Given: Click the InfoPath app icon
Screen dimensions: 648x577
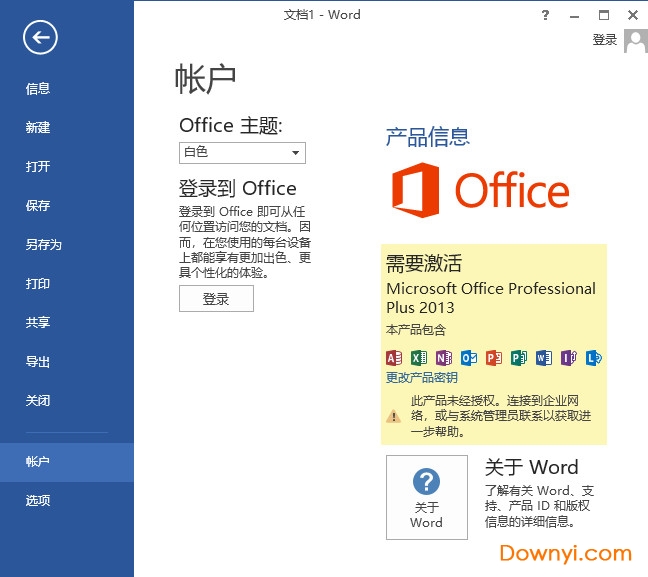Looking at the screenshot, I should tap(568, 357).
